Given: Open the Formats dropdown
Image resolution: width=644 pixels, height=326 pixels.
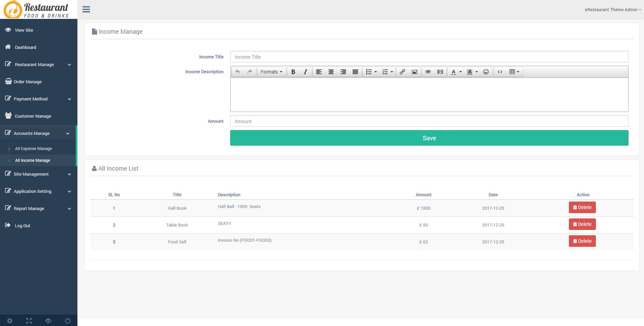Looking at the screenshot, I should pos(271,72).
